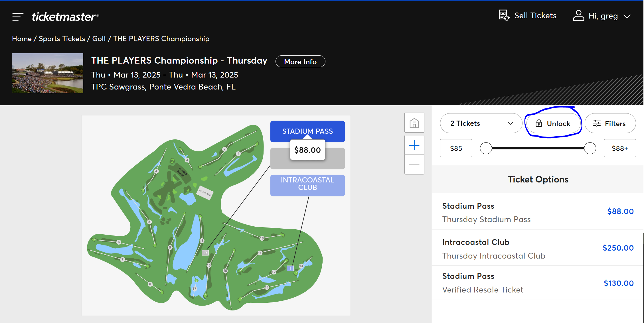Click the Sell Tickets icon
The height and width of the screenshot is (323, 644).
coord(504,15)
